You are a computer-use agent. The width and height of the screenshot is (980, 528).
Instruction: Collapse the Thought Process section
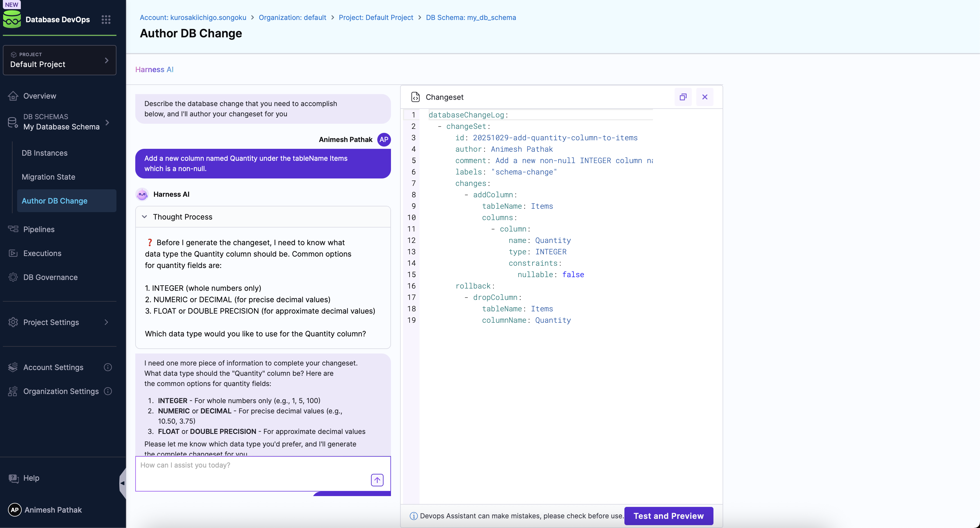click(x=144, y=217)
